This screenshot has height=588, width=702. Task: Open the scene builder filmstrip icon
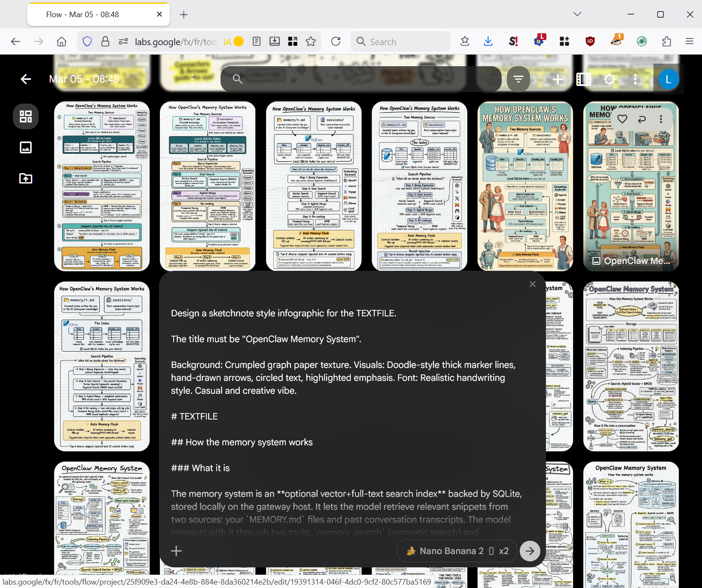coord(583,79)
